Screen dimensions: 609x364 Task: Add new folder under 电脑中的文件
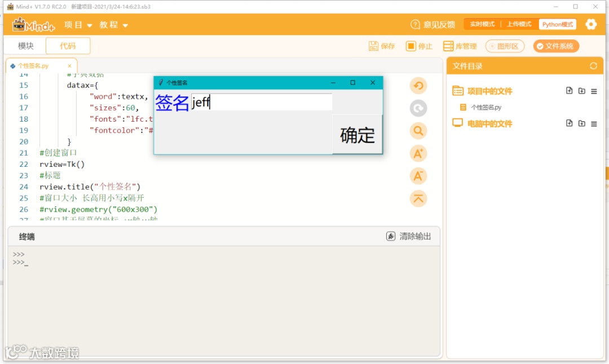[581, 123]
